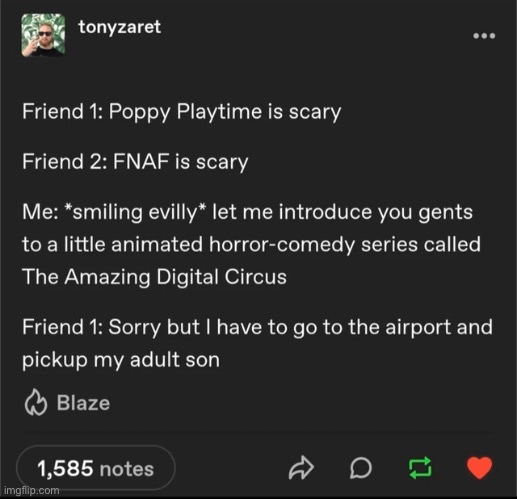Click "introduce you gents" phrase
The image size is (517, 499).
tap(376, 212)
